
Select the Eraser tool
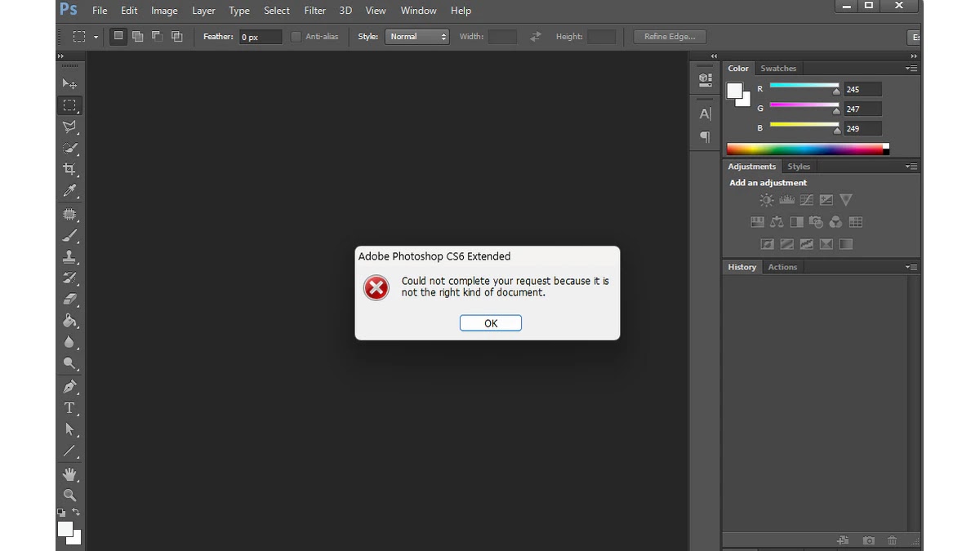click(x=69, y=300)
